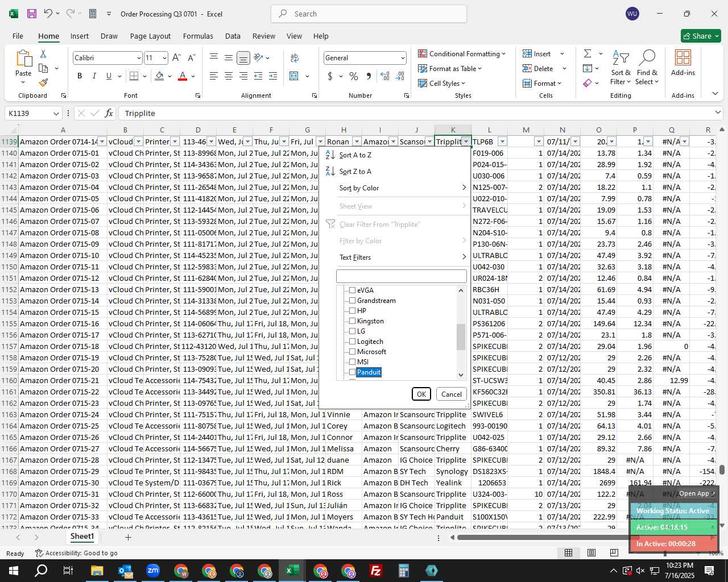728x582 pixels.
Task: Open Excel from the Windows taskbar
Action: coord(292,570)
